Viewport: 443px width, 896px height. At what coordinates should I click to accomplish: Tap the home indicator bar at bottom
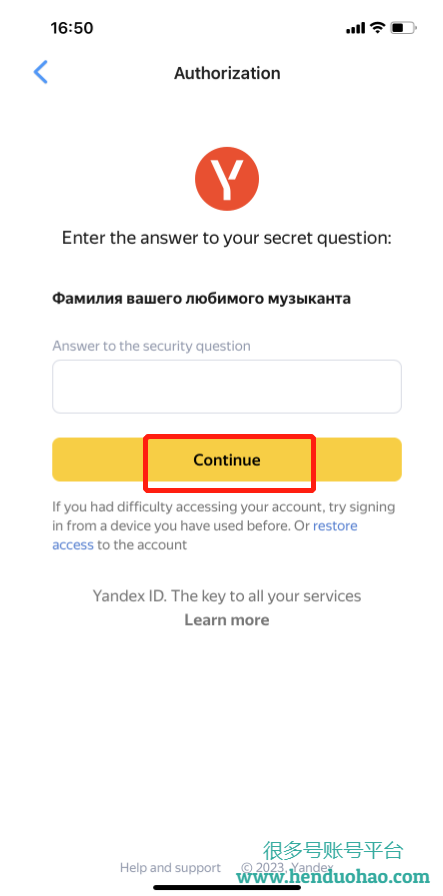227,887
